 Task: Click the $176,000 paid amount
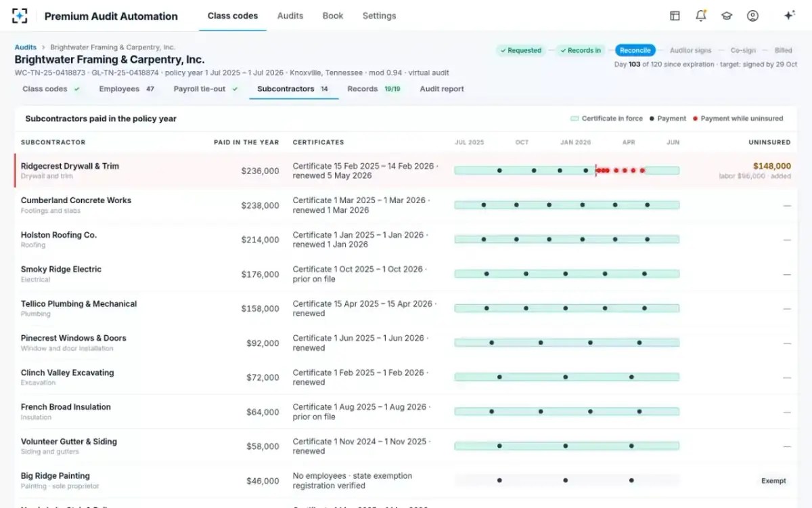[260, 274]
